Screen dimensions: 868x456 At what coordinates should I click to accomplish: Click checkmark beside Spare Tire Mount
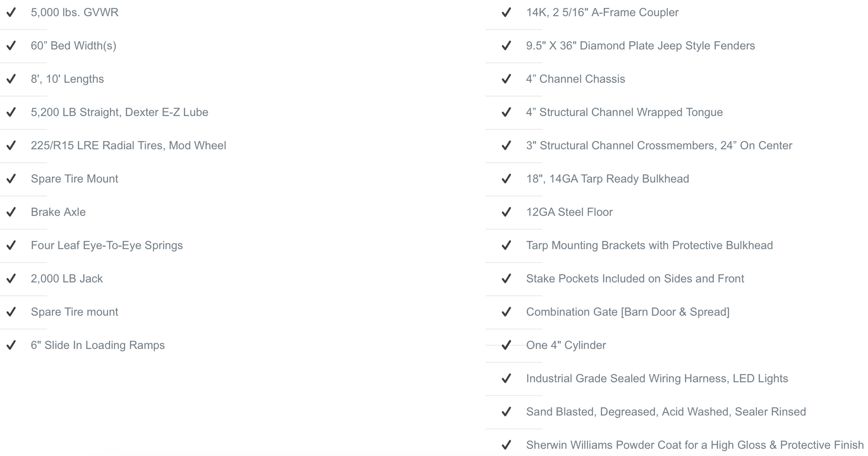(11, 179)
